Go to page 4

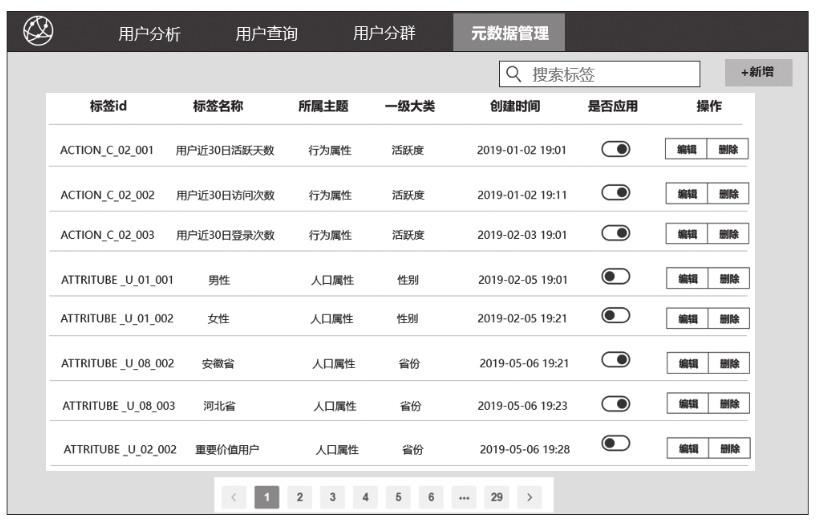click(x=365, y=497)
